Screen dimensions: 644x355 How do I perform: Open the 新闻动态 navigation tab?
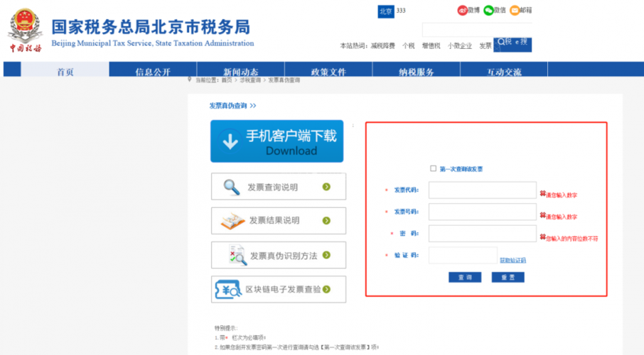(241, 70)
